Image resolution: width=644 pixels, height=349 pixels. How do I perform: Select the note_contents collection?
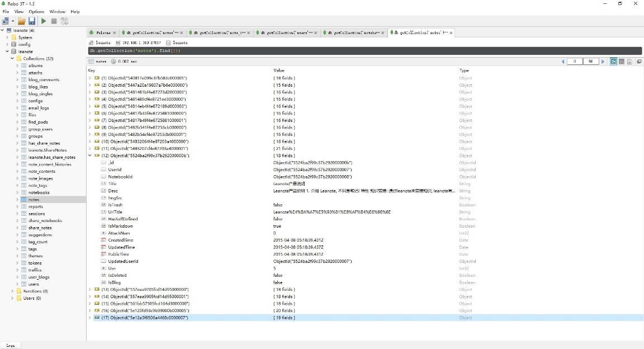tap(42, 171)
